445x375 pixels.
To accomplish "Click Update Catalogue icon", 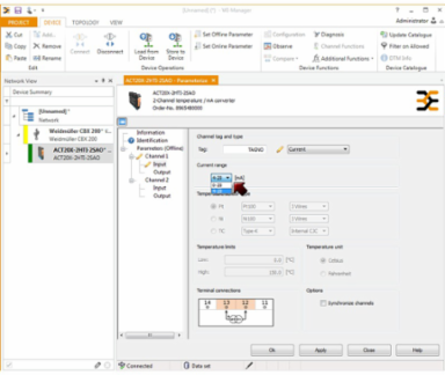I will tap(384, 35).
